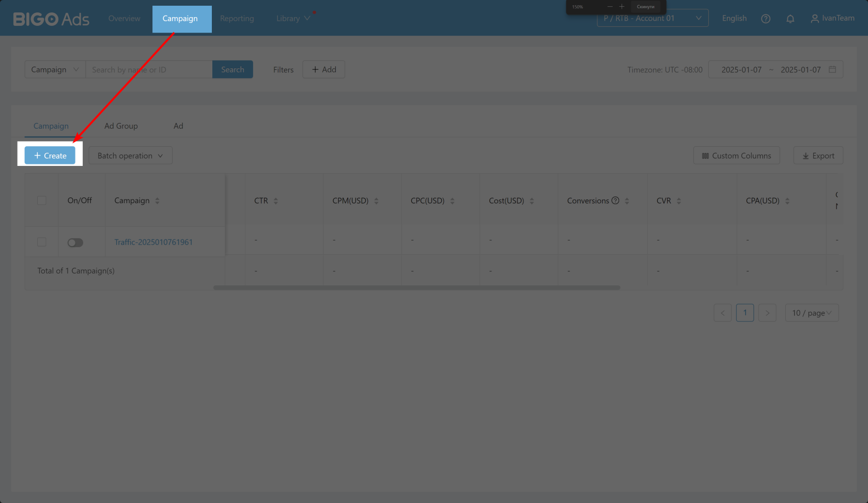Viewport: 868px width, 503px height.
Task: Click the blue Search button
Action: pyautogui.click(x=233, y=69)
